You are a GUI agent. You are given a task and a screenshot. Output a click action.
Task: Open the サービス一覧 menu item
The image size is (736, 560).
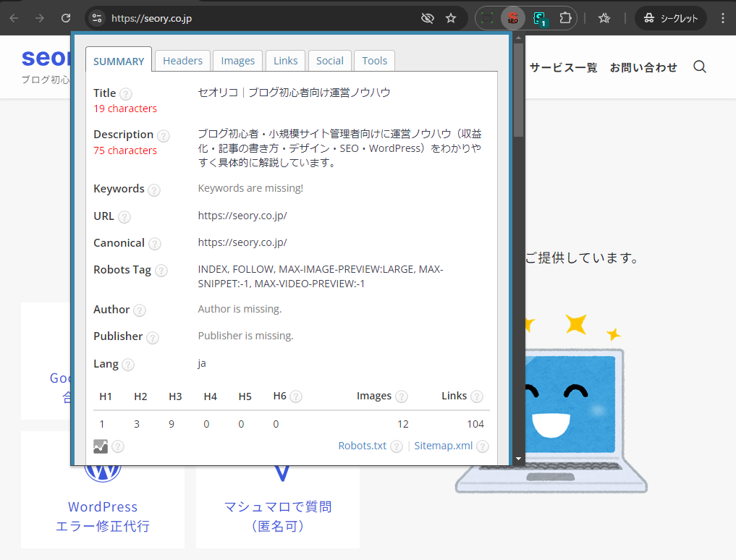pos(563,67)
